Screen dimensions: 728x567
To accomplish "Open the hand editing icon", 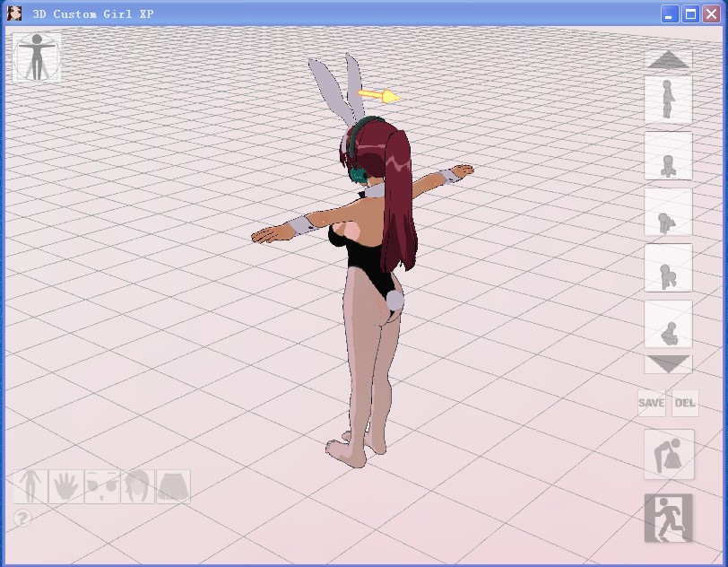I will tap(66, 486).
